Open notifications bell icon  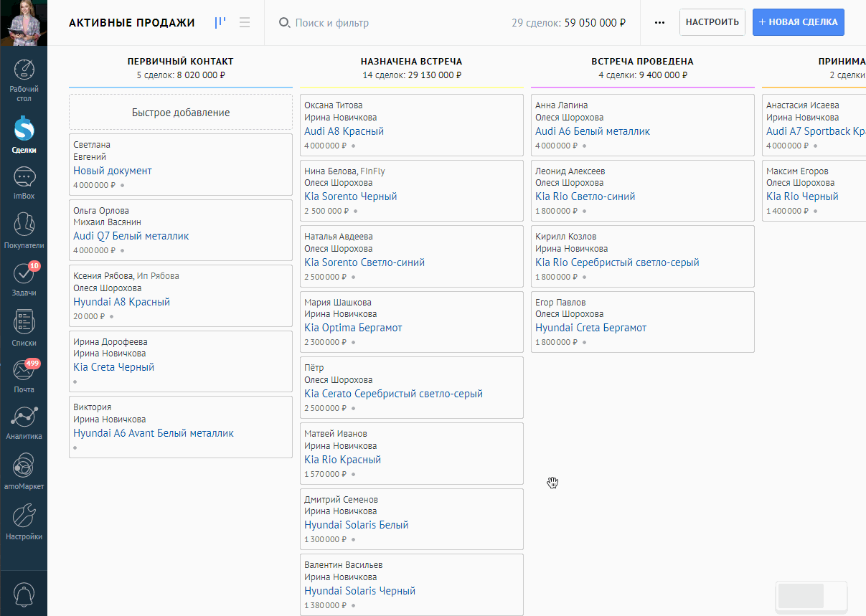coord(24,594)
